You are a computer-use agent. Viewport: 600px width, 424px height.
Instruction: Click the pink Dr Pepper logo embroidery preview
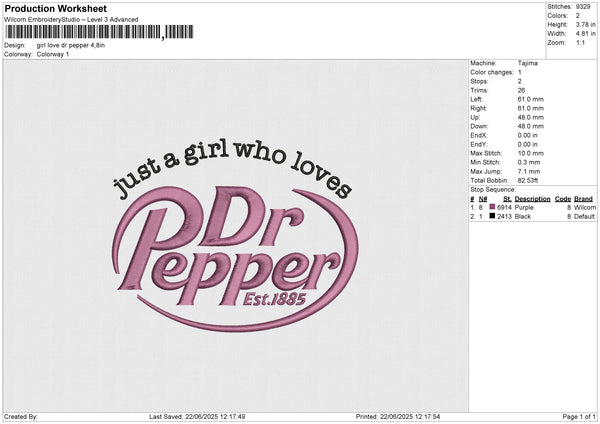coord(235,258)
